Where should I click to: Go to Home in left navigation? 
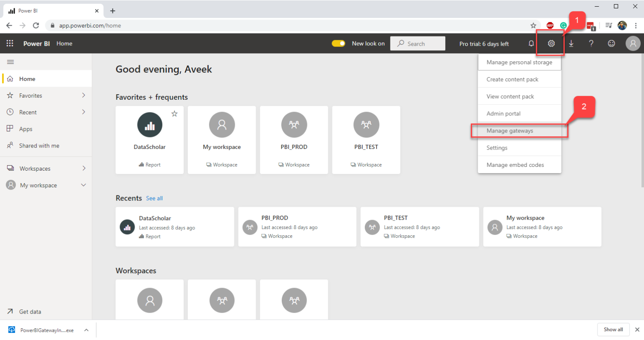point(46,79)
